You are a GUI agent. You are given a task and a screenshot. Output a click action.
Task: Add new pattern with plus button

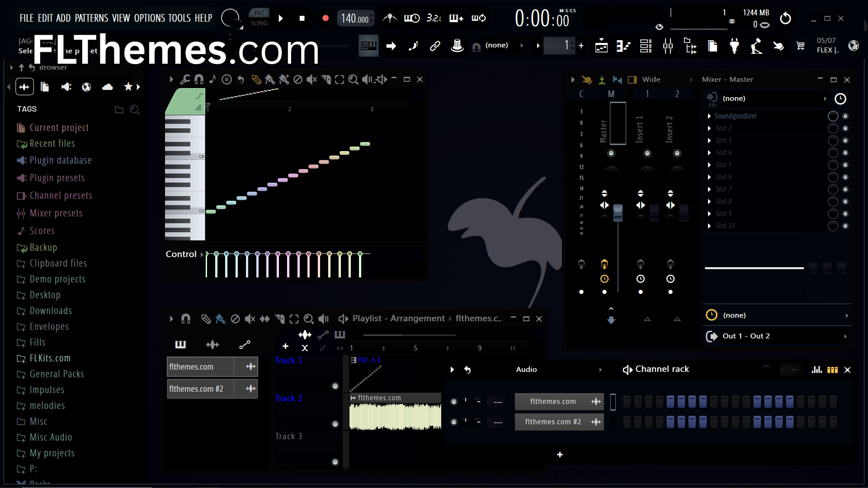(581, 46)
